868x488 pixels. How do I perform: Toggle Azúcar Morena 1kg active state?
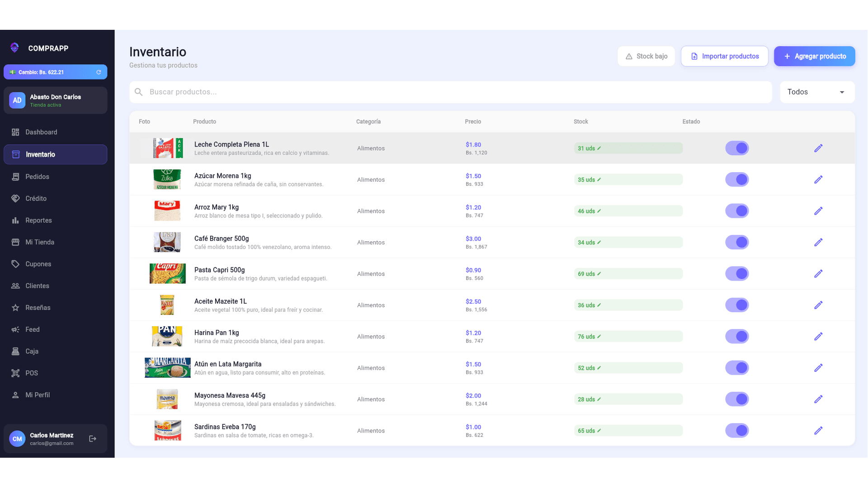click(x=737, y=179)
